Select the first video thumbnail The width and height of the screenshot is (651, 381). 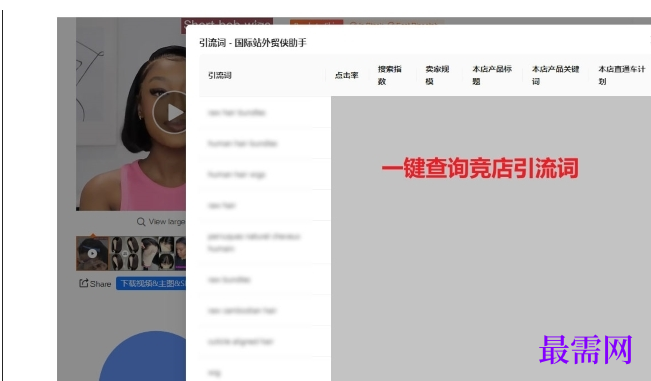pos(92,253)
